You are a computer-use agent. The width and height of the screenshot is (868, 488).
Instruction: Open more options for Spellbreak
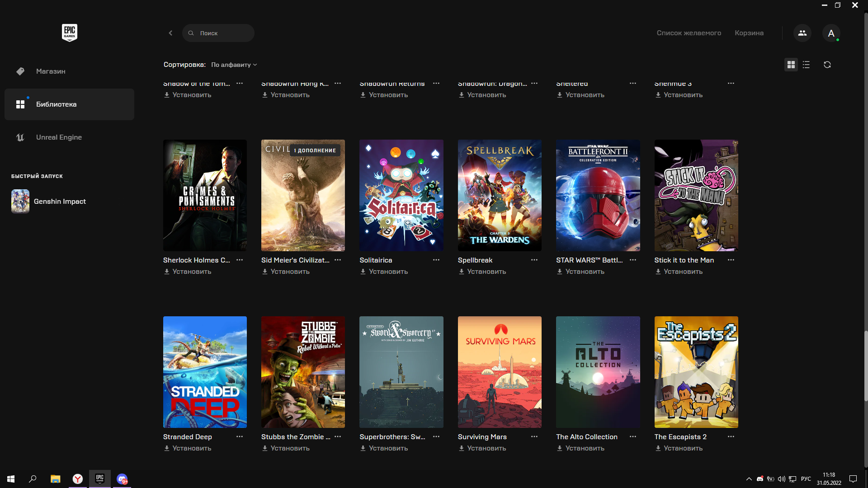(534, 260)
